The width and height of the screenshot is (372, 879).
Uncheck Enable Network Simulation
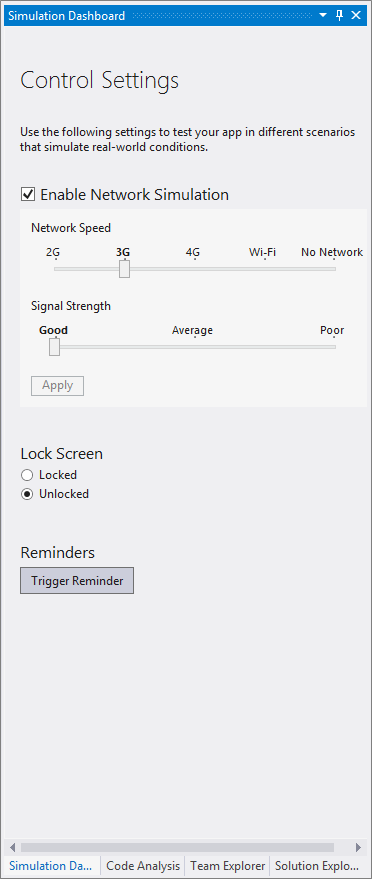coord(27,195)
